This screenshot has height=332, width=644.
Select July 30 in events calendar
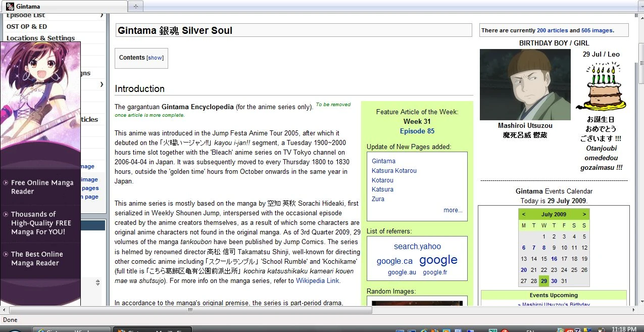[x=554, y=281]
